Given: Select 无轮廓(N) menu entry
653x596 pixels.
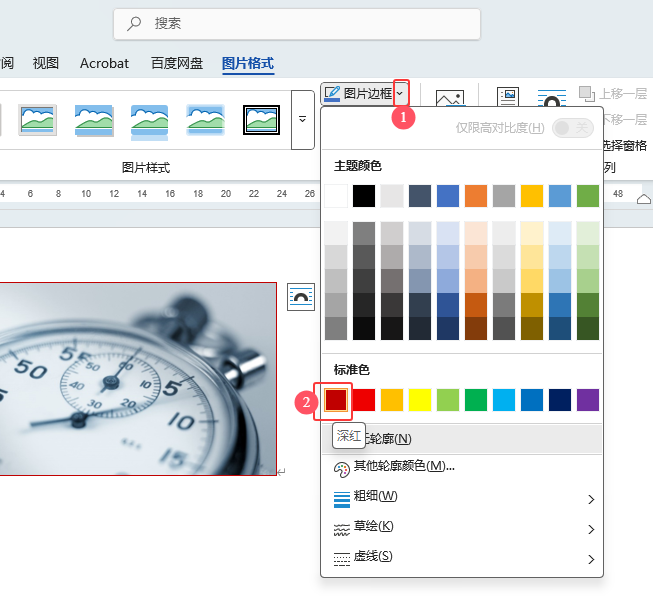Looking at the screenshot, I should point(462,439).
